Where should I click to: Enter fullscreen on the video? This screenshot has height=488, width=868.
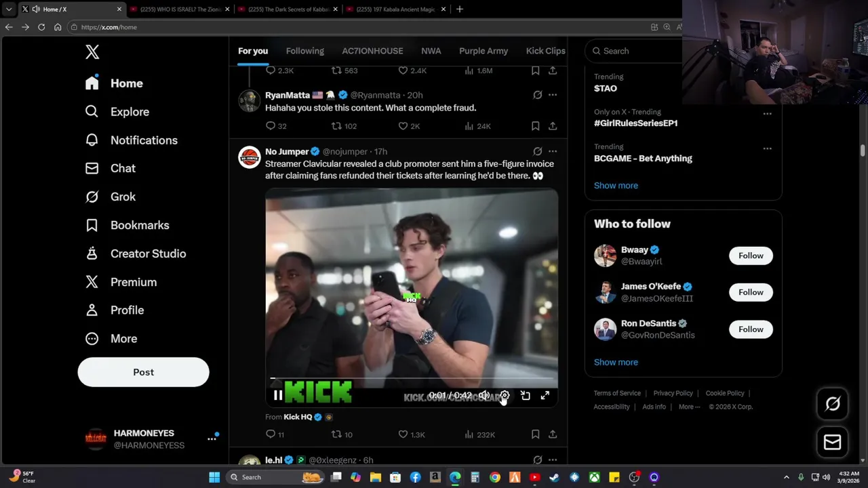[x=545, y=395]
